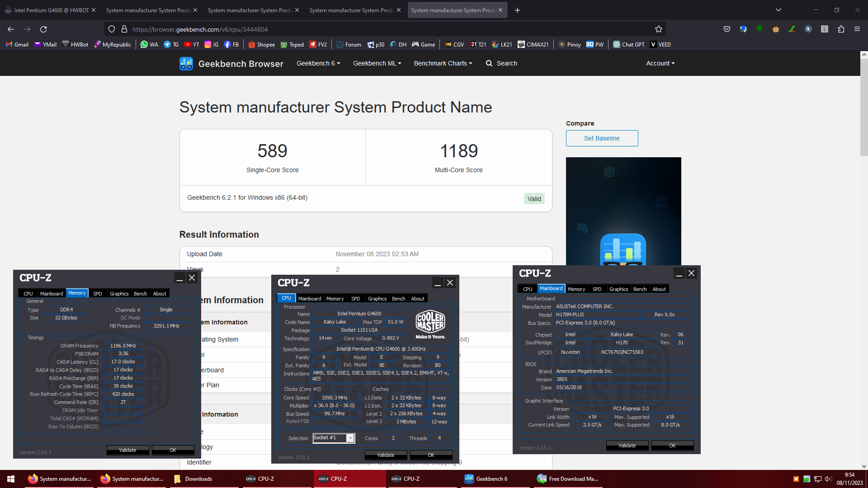Image resolution: width=868 pixels, height=488 pixels.
Task: Click OK in the right CPU-Z window
Action: (x=673, y=446)
